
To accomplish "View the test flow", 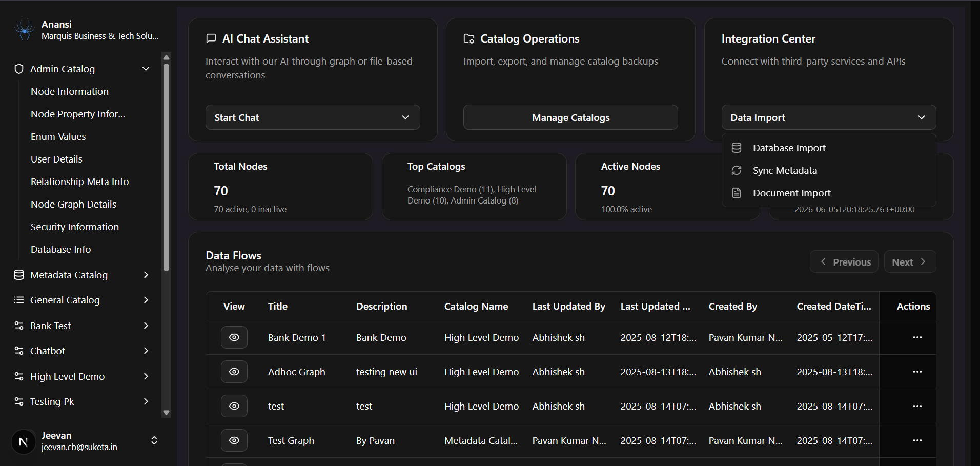I will (234, 406).
